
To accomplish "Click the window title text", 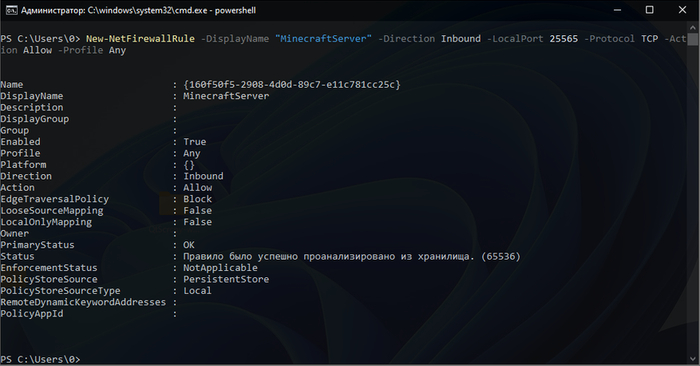I will click(138, 10).
